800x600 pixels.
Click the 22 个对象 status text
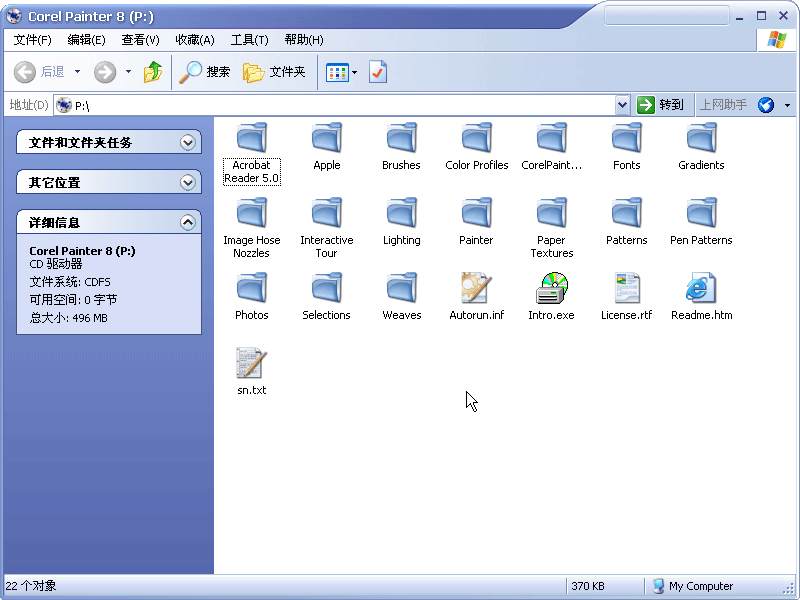point(31,586)
